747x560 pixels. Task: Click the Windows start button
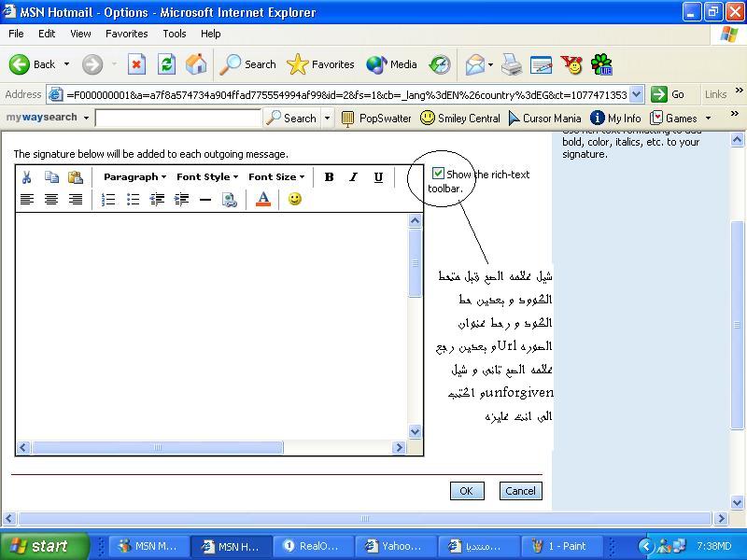(x=43, y=546)
